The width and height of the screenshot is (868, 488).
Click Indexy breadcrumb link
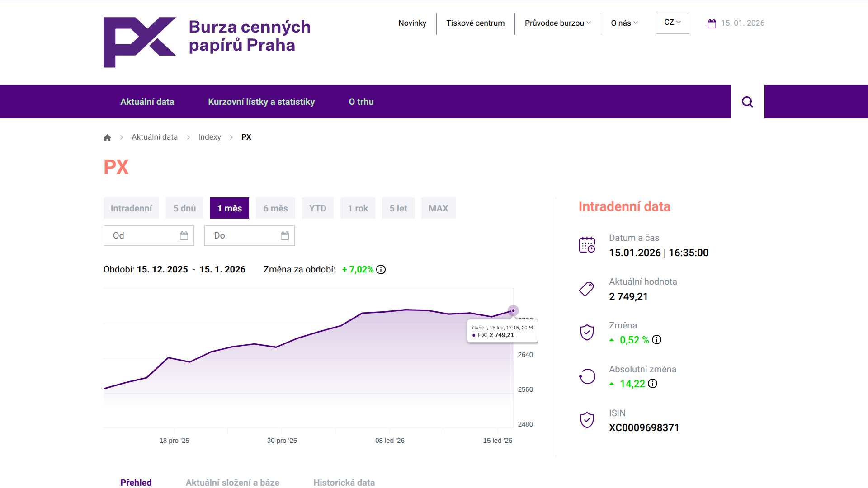pyautogui.click(x=209, y=137)
